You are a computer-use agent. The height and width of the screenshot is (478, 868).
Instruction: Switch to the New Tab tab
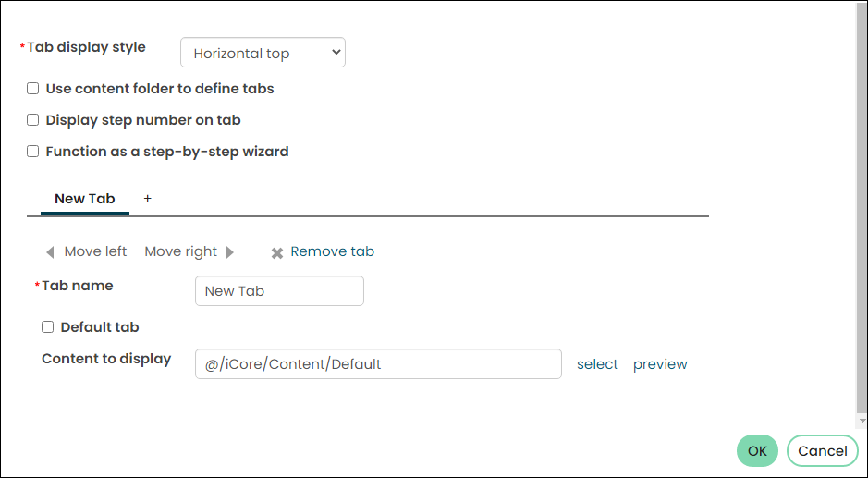click(85, 199)
